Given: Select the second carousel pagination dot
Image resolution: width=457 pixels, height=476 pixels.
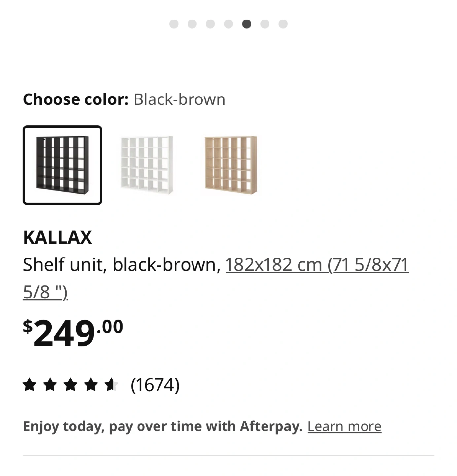Looking at the screenshot, I should pos(192,24).
